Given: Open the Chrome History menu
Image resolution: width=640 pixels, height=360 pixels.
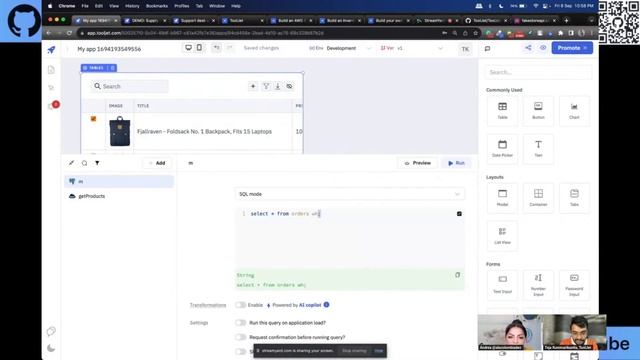Looking at the screenshot, I should (132, 6).
